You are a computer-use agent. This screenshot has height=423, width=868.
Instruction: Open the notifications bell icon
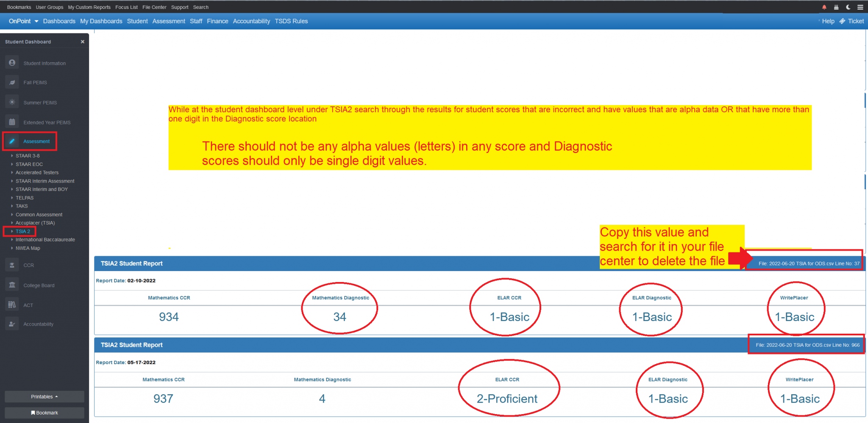coord(824,7)
